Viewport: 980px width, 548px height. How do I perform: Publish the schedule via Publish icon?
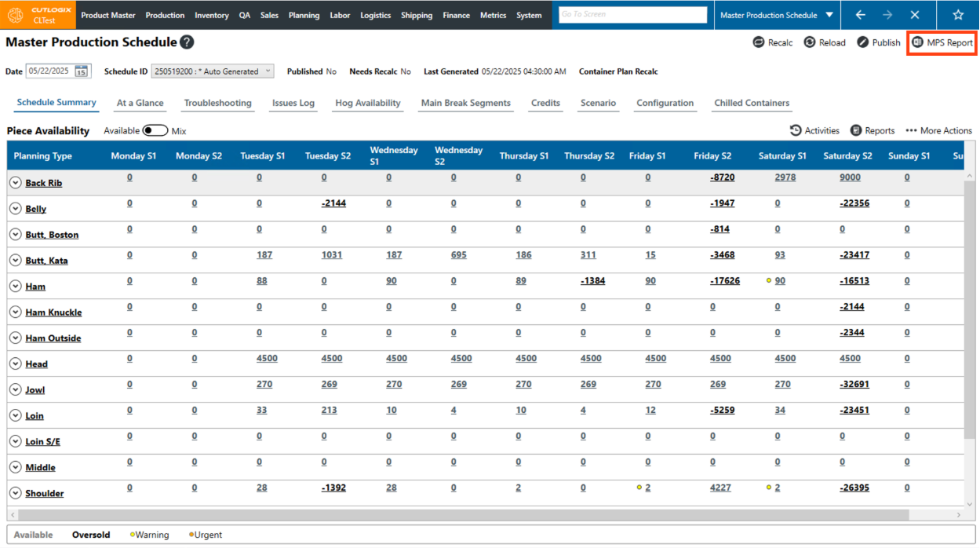coord(863,42)
